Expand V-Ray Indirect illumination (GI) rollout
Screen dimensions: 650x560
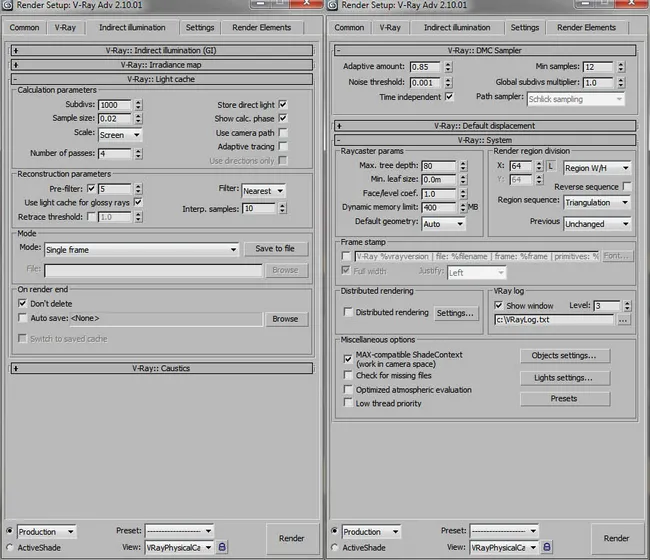pos(162,51)
